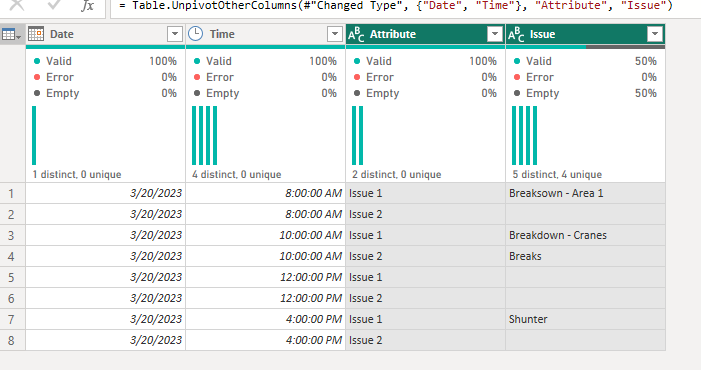Click into the formula bar text
This screenshot has width=701, height=370.
point(396,6)
